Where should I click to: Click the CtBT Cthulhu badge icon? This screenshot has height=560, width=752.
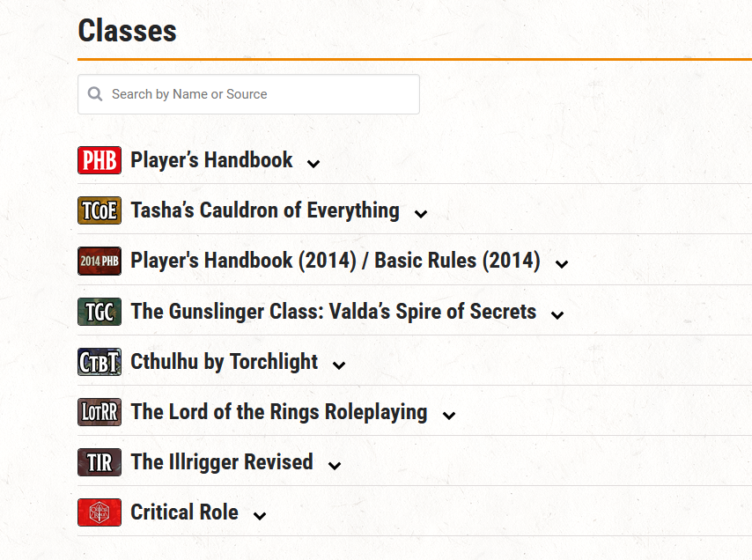100,362
